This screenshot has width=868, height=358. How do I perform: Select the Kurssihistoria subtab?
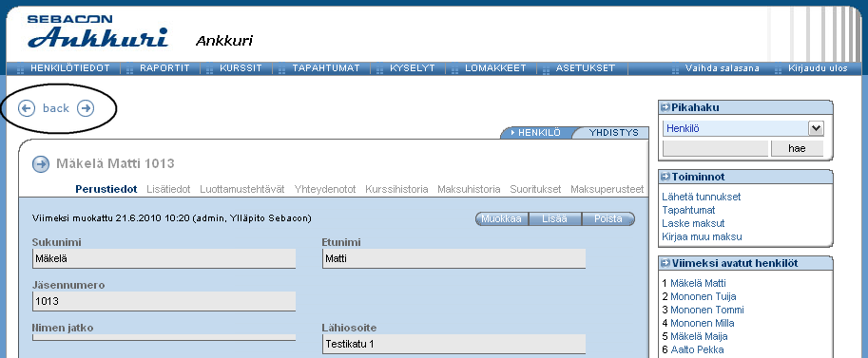[x=396, y=189]
